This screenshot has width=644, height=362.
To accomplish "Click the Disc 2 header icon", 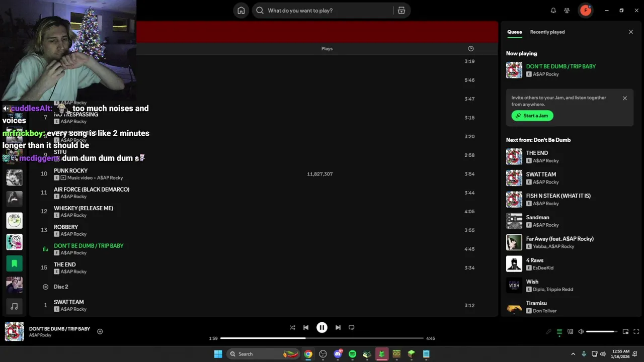I will 45,287.
